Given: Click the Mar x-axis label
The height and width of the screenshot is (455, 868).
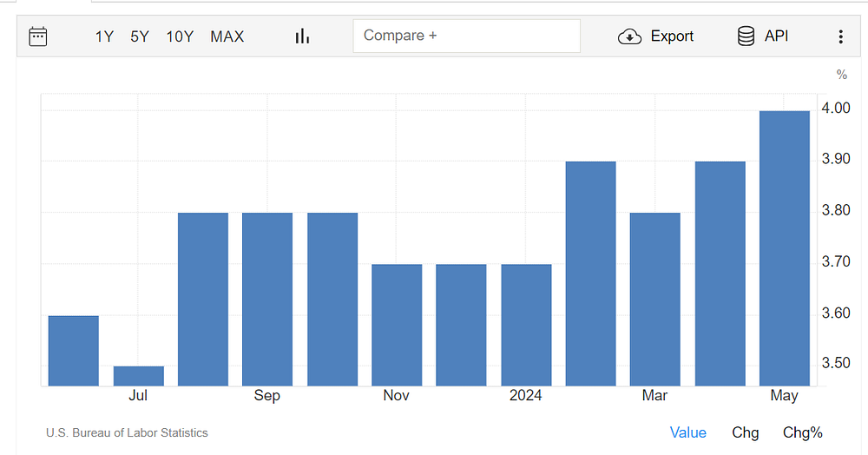Looking at the screenshot, I should [x=654, y=395].
